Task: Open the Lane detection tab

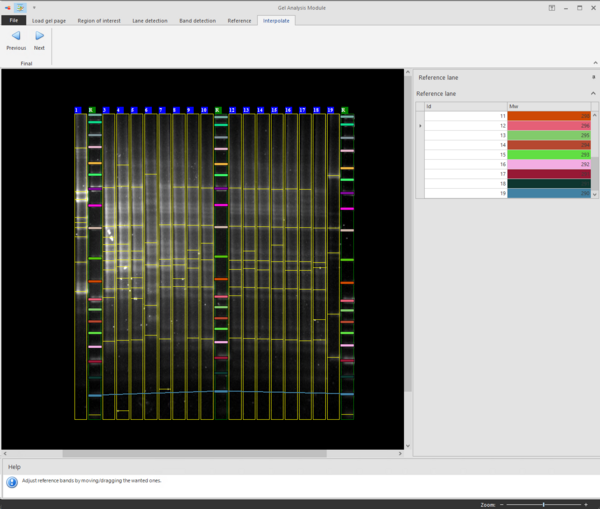Action: (150, 20)
